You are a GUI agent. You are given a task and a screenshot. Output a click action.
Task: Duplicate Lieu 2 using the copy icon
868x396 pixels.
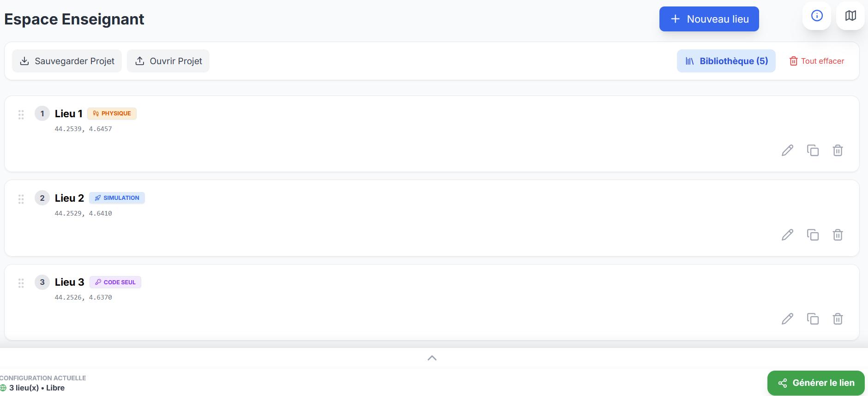(813, 235)
